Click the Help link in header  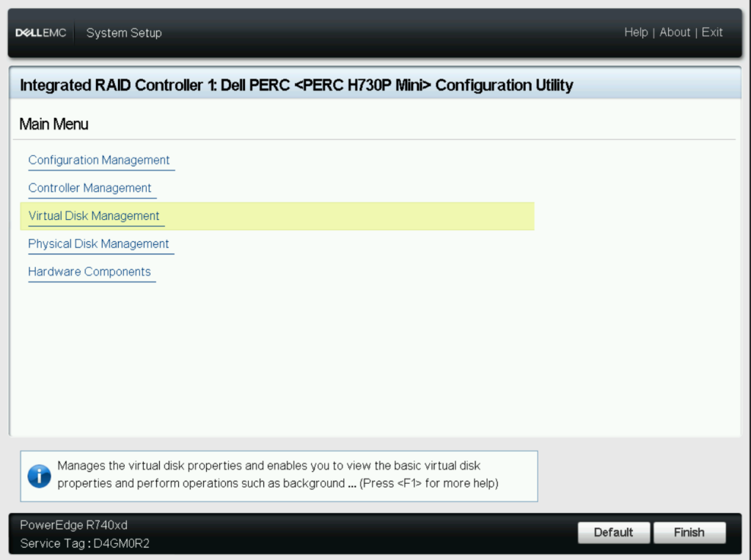pyautogui.click(x=636, y=32)
